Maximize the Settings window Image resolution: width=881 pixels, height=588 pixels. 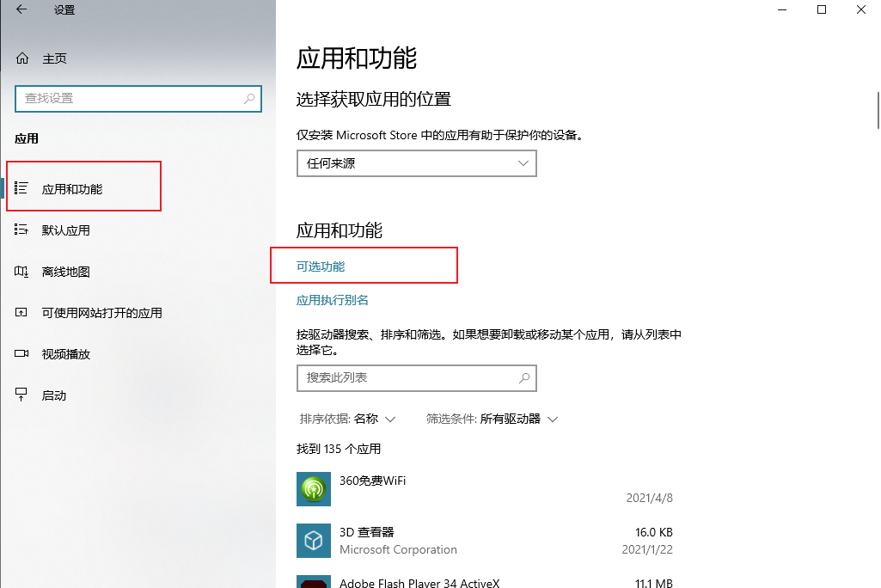point(822,9)
